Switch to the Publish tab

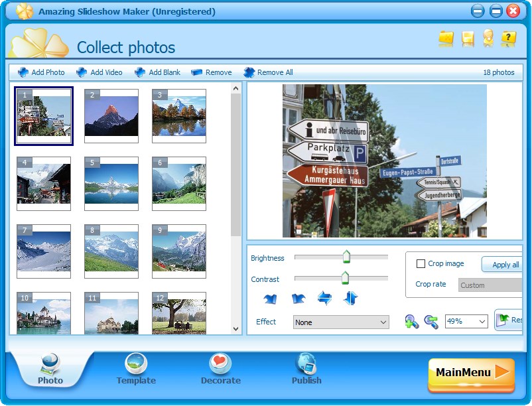(x=306, y=369)
